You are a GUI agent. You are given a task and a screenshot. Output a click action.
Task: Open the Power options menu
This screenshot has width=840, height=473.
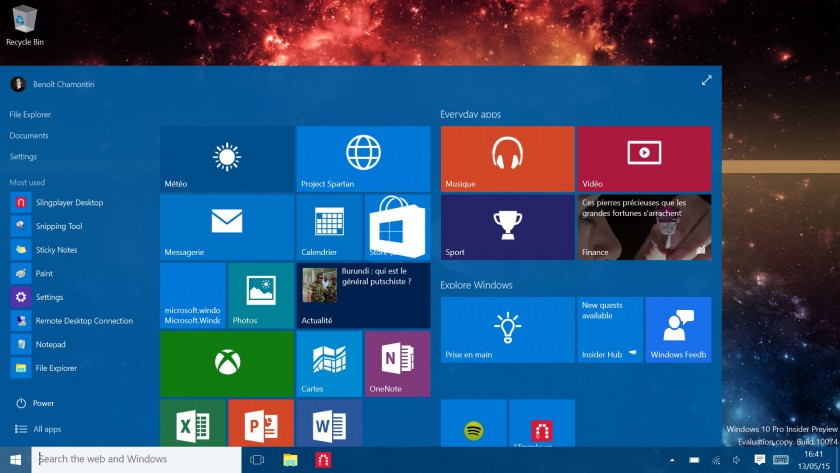[x=43, y=403]
